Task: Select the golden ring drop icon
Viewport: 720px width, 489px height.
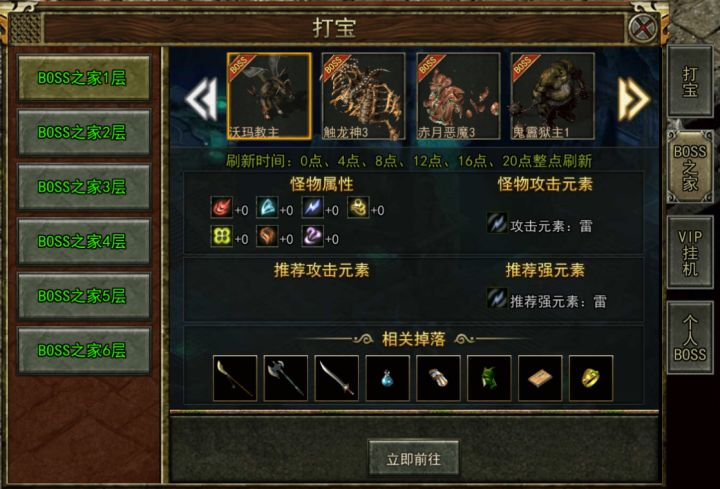Action: pos(591,378)
